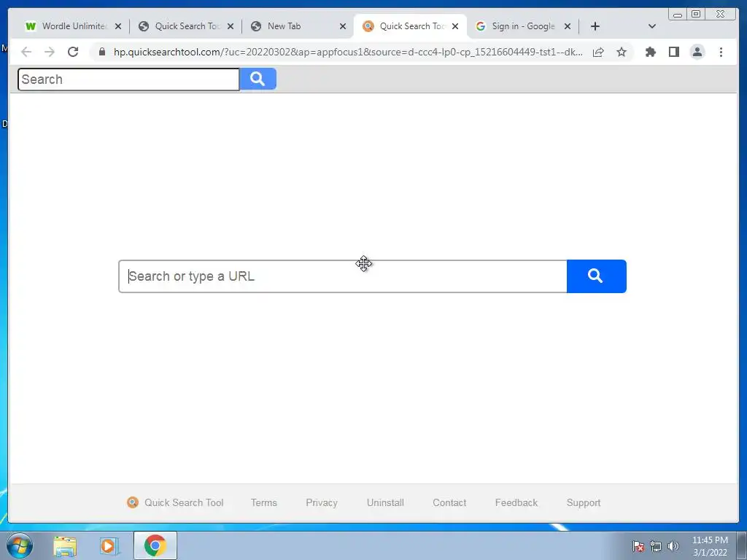Click the large blue search button
The width and height of the screenshot is (747, 560).
tap(597, 276)
